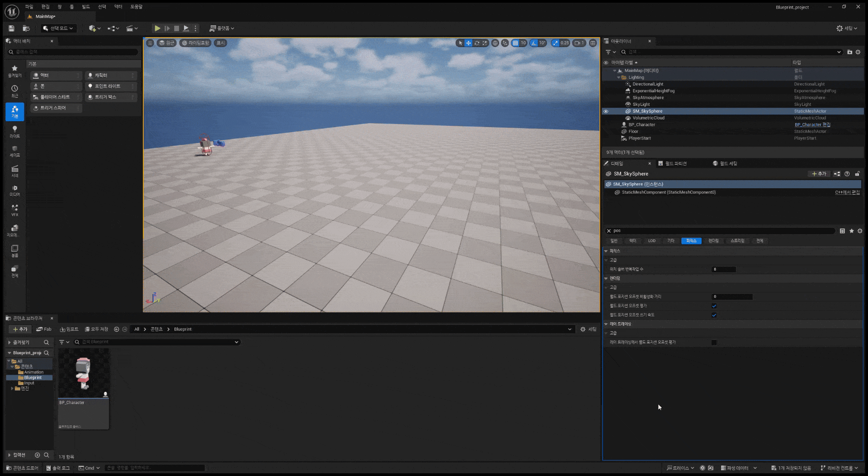Click the camera speed button
The image size is (868, 476).
pyautogui.click(x=579, y=43)
